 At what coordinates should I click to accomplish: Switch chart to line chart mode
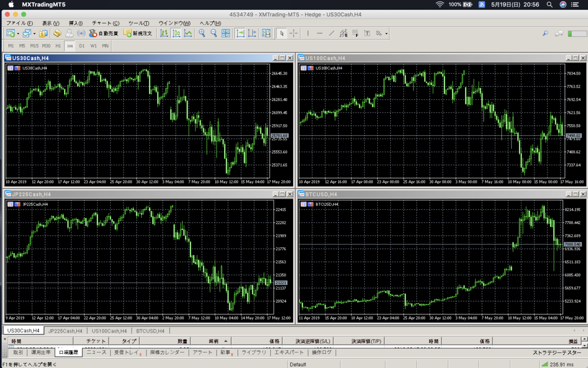pyautogui.click(x=188, y=33)
